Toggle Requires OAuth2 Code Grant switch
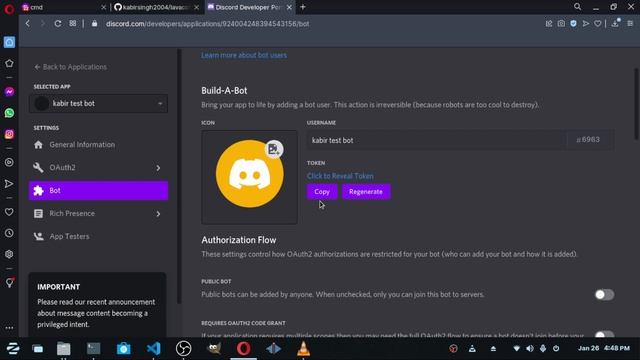This screenshot has height=360, width=640. coord(604,335)
